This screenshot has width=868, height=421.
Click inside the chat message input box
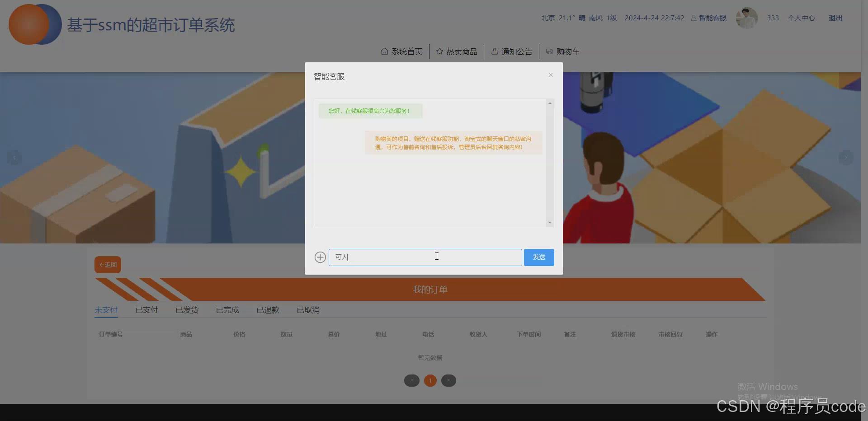(x=425, y=257)
